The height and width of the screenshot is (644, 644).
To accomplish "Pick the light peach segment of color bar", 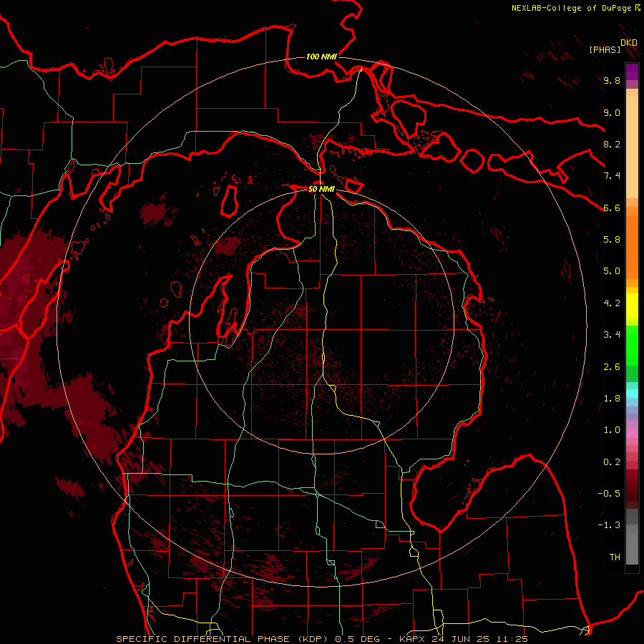I will click(632, 148).
